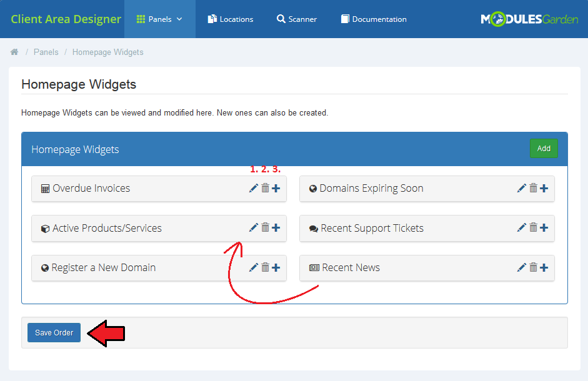The height and width of the screenshot is (381, 588).
Task: Open the Documentation menu item
Action: coord(374,19)
